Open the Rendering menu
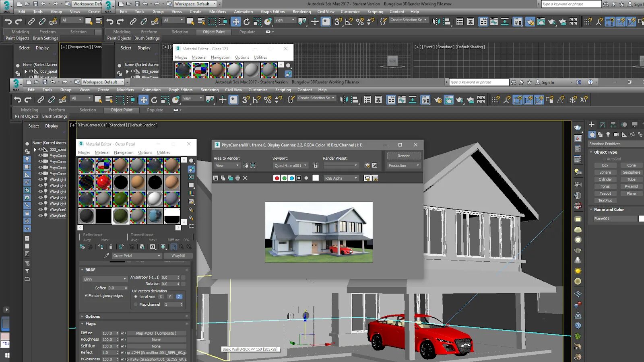The width and height of the screenshot is (644, 362). (209, 90)
